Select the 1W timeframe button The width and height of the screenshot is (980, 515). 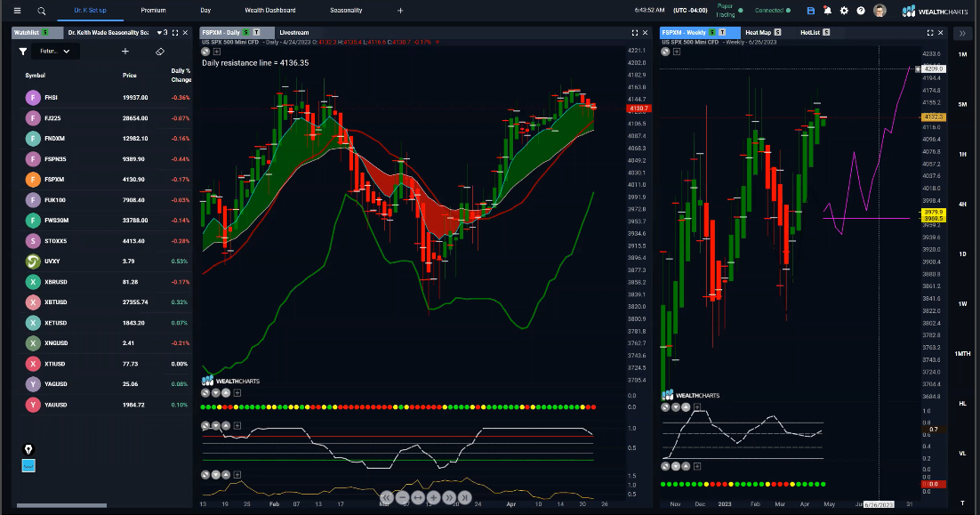coord(962,304)
